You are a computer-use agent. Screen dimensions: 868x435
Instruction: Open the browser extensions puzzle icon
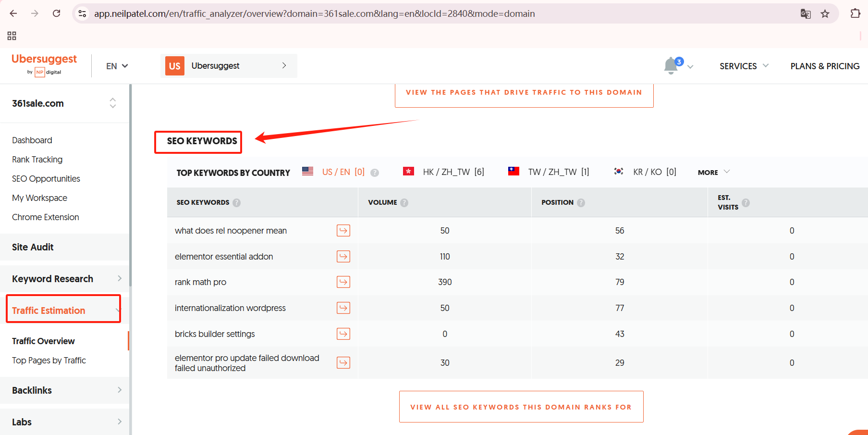[x=856, y=13]
